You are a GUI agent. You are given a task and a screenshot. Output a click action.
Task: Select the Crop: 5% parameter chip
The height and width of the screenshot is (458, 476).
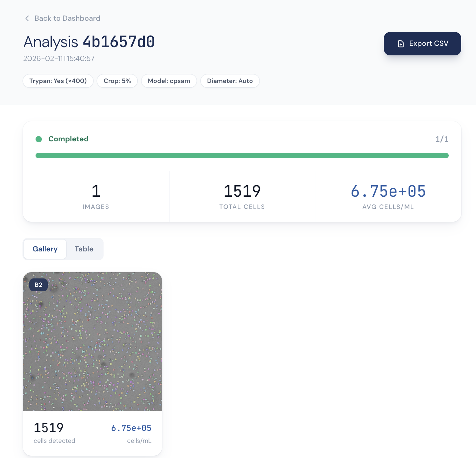coord(117,81)
